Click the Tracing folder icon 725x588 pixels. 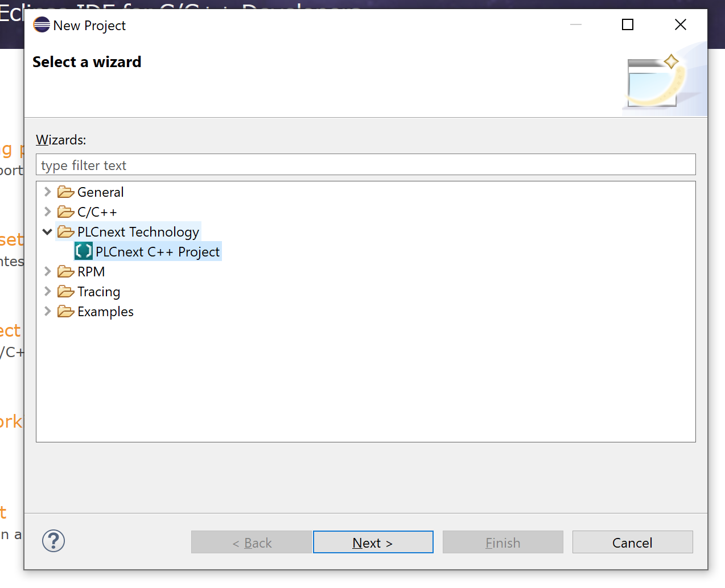(x=66, y=292)
